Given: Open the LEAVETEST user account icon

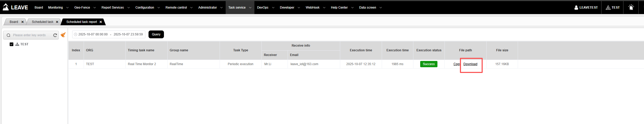Looking at the screenshot, I should pyautogui.click(x=576, y=8).
